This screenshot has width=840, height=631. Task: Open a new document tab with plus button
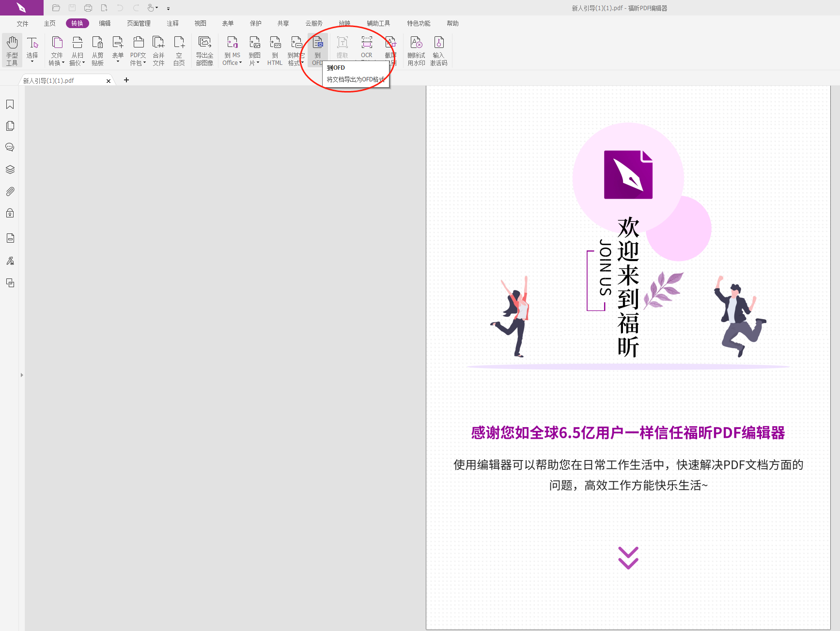(126, 80)
